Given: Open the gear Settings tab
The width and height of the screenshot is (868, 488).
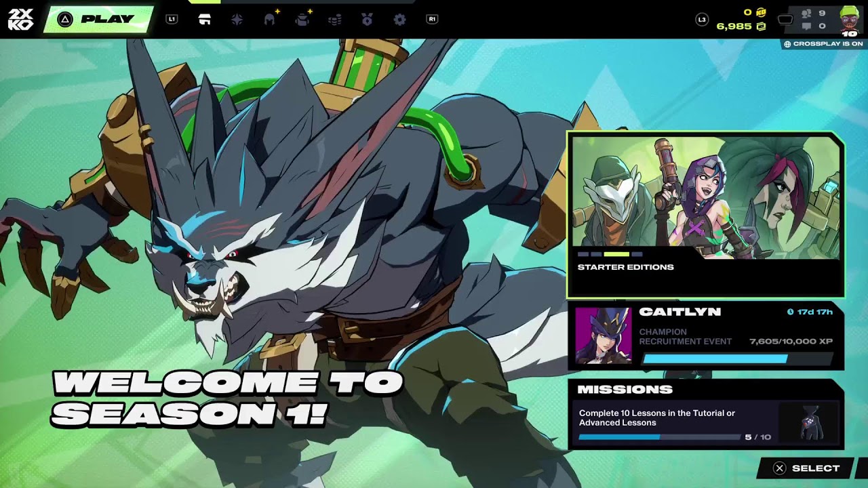Looking at the screenshot, I should click(399, 19).
